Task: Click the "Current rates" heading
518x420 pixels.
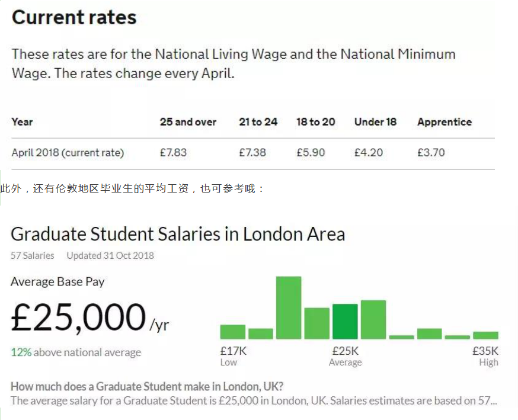Action: point(74,18)
